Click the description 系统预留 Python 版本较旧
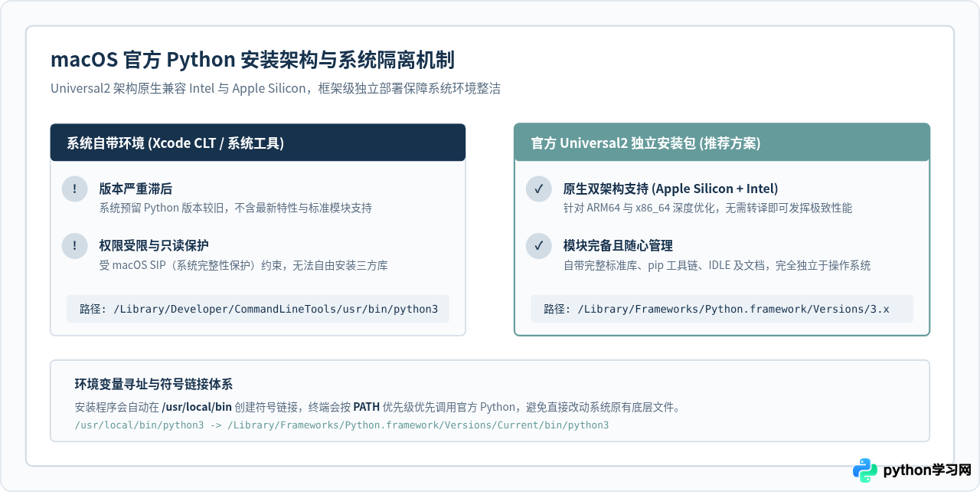 (x=236, y=208)
